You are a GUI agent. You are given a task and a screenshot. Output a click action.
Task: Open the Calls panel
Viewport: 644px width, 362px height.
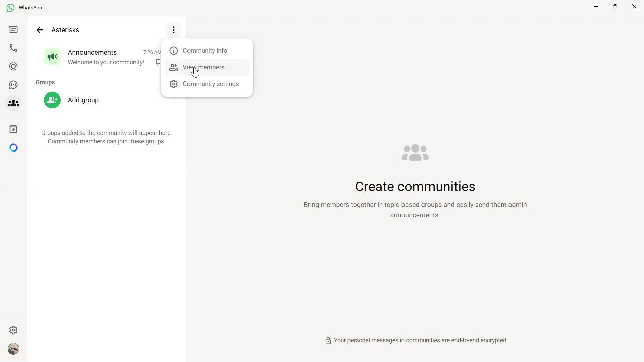coord(13,48)
